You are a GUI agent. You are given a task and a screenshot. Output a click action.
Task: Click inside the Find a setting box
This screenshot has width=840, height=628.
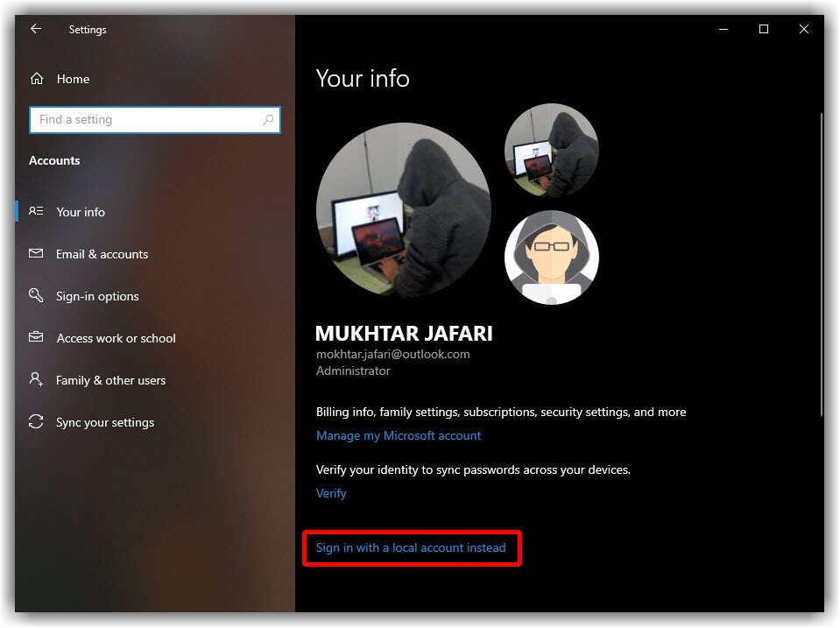[155, 119]
